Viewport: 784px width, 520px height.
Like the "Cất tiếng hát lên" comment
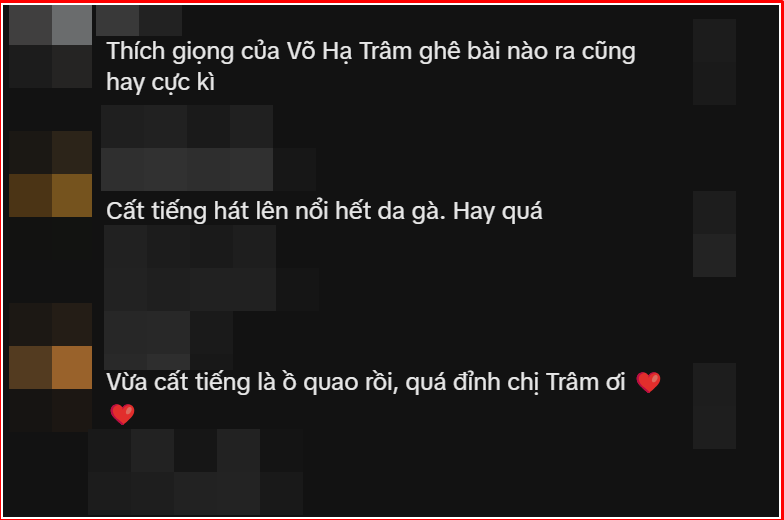714,234
